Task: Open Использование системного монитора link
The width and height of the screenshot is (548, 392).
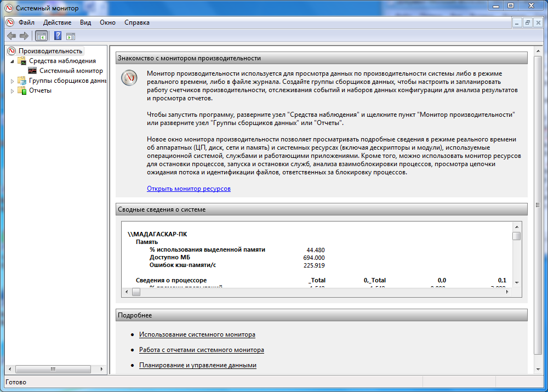Action: tap(197, 334)
